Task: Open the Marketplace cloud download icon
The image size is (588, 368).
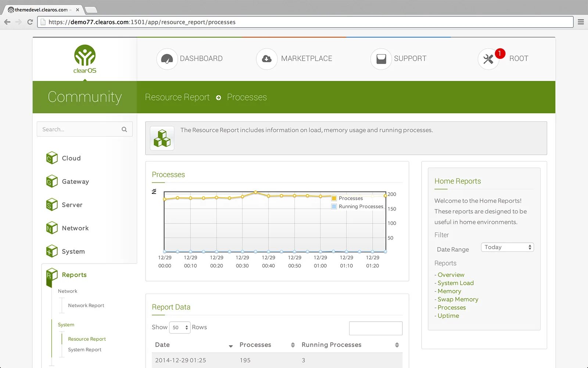Action: pyautogui.click(x=267, y=59)
